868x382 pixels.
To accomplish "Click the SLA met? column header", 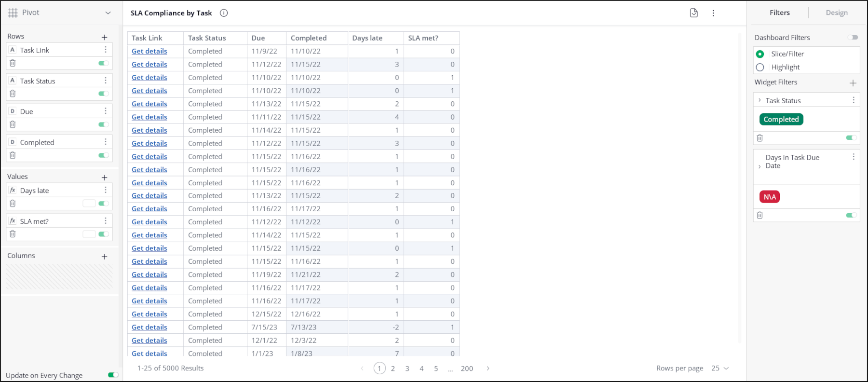I will [x=432, y=38].
